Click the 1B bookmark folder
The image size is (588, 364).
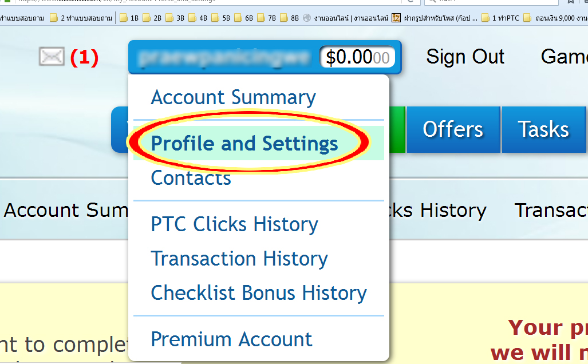click(131, 18)
